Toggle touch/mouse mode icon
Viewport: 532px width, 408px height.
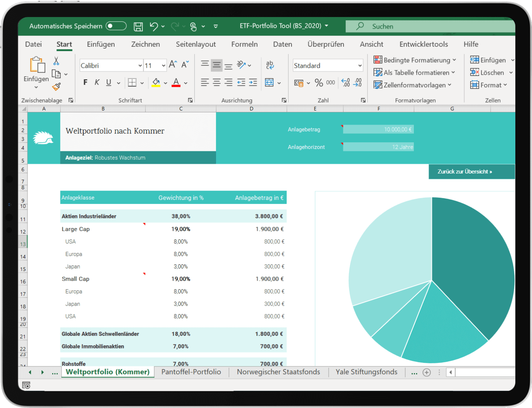193,26
